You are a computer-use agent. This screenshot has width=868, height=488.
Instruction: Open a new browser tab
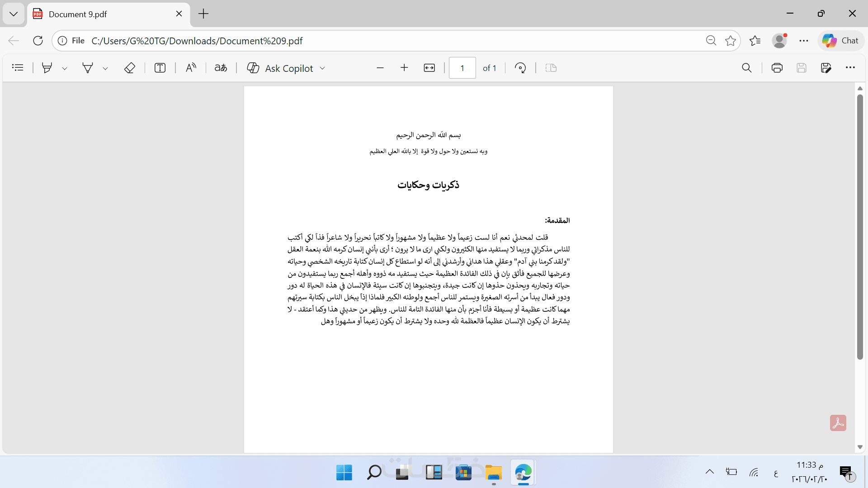pyautogui.click(x=203, y=14)
